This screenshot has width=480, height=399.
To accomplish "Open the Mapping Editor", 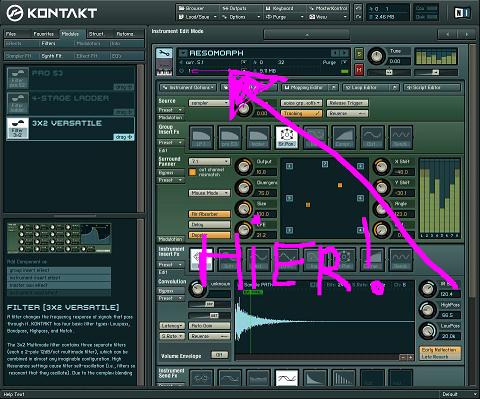I will click(x=310, y=87).
